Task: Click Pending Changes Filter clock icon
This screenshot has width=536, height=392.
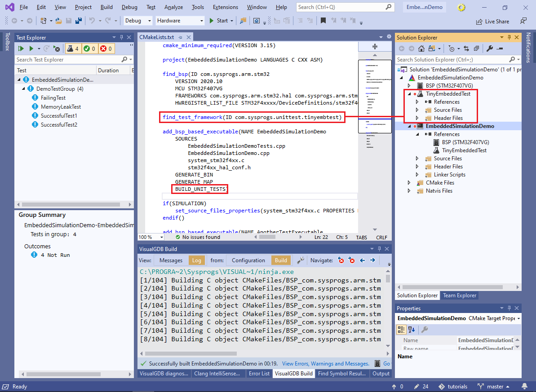Action: click(x=452, y=48)
